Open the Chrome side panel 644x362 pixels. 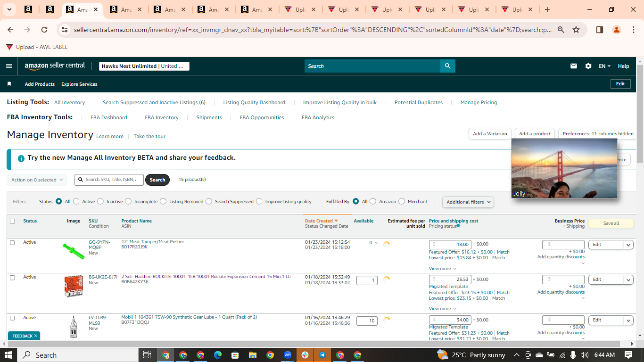click(600, 30)
